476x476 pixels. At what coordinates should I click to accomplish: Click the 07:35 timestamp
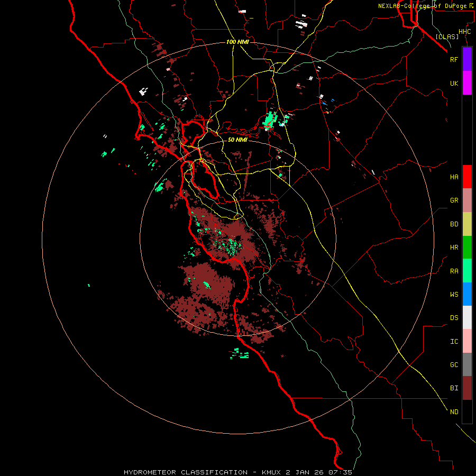[x=340, y=472]
